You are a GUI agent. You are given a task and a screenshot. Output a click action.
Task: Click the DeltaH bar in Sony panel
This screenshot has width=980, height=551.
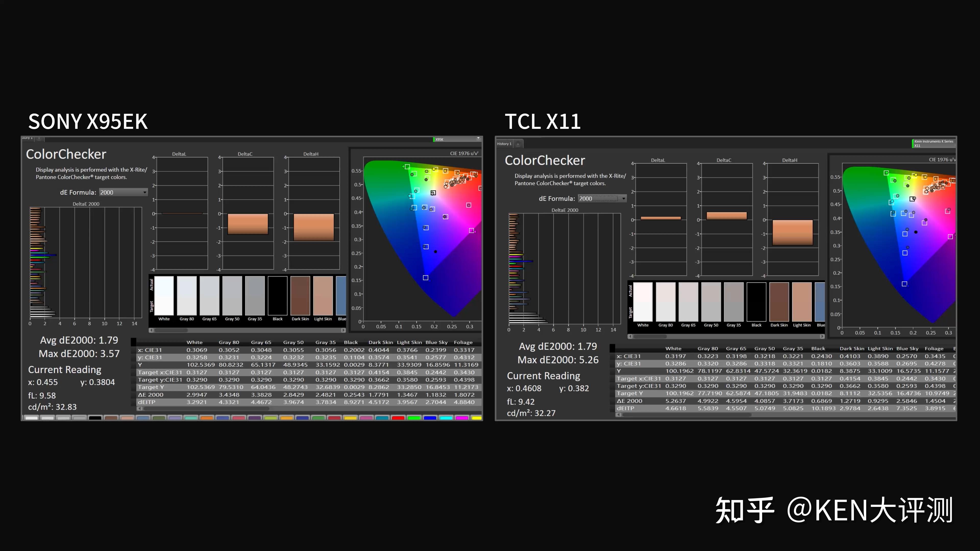(x=313, y=227)
